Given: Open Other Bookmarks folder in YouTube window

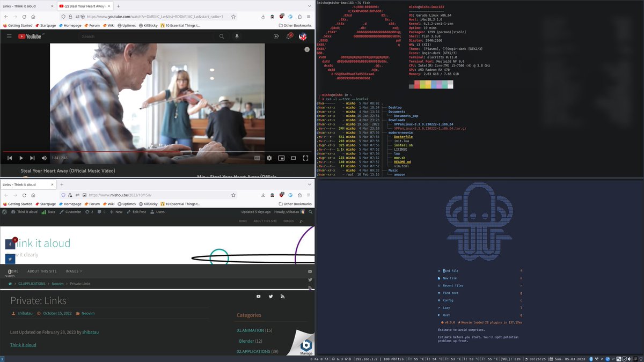Looking at the screenshot, I should pyautogui.click(x=296, y=25).
